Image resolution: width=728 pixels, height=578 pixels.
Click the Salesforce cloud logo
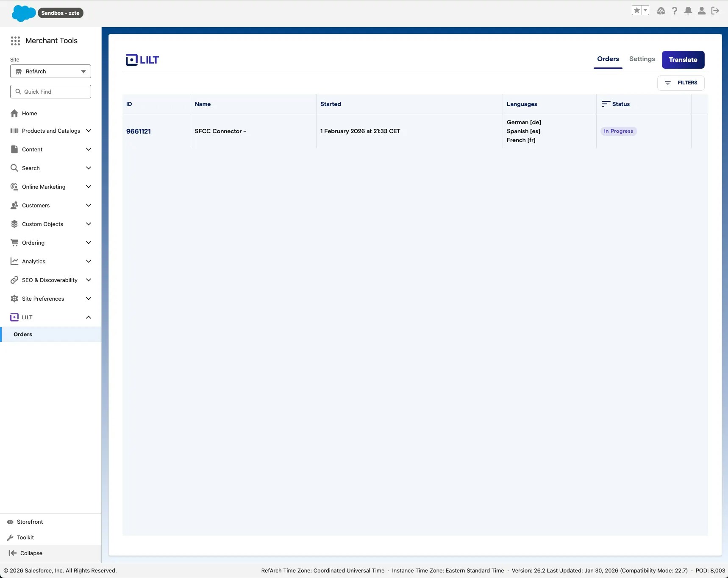coord(23,13)
